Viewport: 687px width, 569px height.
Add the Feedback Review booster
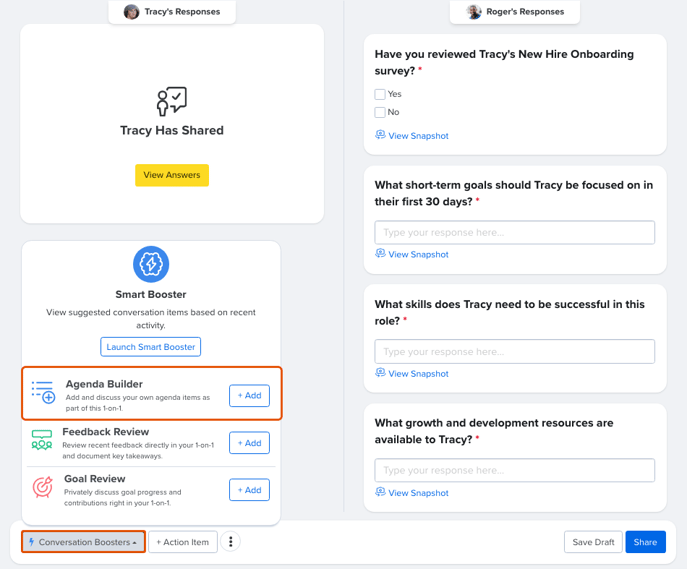pyautogui.click(x=249, y=443)
